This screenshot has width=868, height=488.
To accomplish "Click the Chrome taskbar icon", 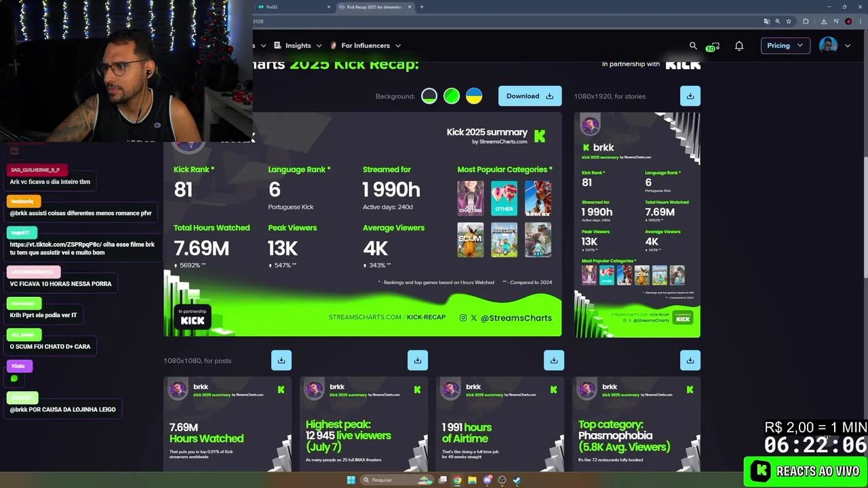I will (x=457, y=480).
